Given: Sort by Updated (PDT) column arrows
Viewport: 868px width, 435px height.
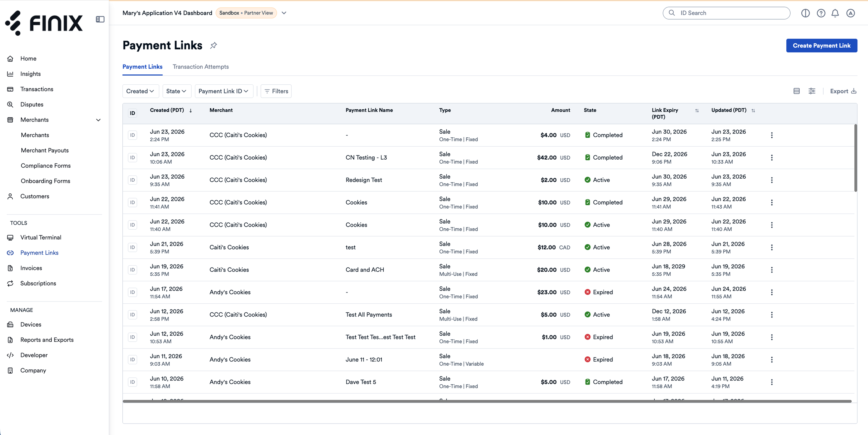Looking at the screenshot, I should pos(753,111).
